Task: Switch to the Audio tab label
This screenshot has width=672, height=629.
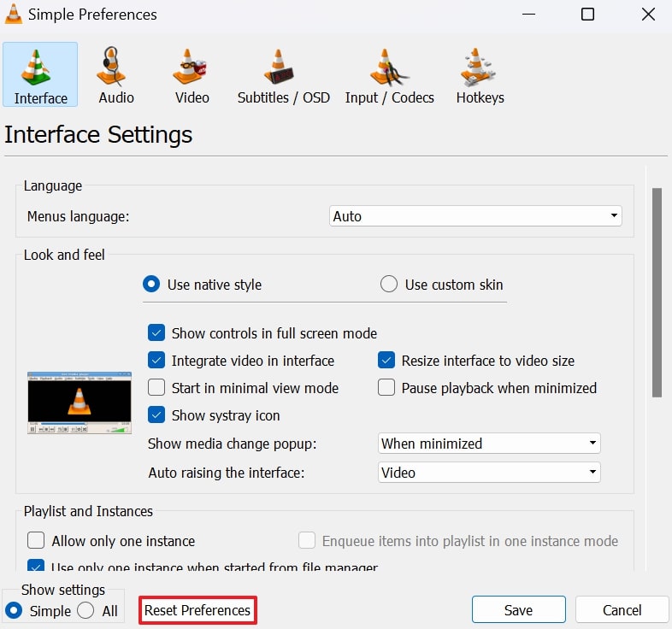Action: coord(116,97)
